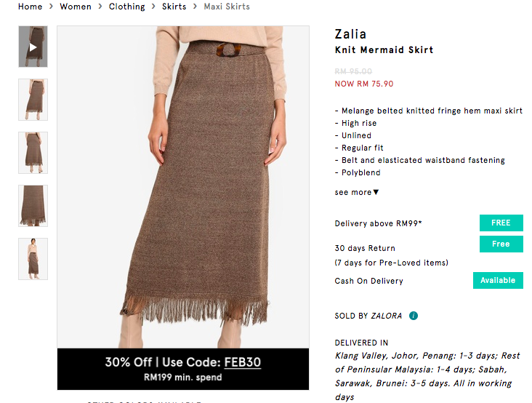Open the Skirts breadcrumb category

174,7
